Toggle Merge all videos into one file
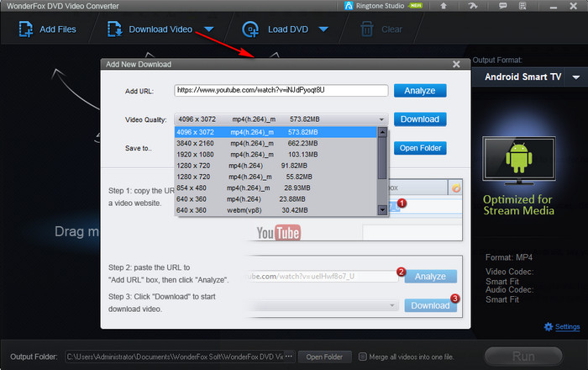 pos(362,357)
